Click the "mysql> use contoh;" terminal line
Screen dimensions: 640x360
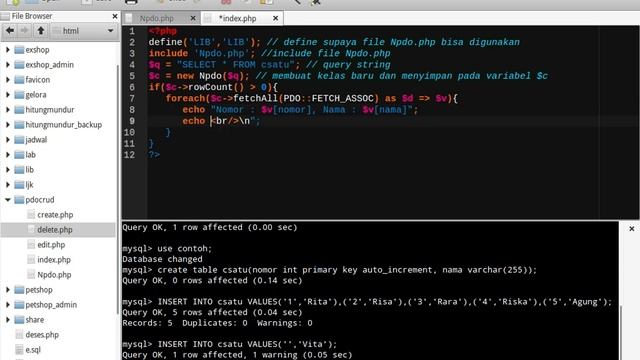167,249
